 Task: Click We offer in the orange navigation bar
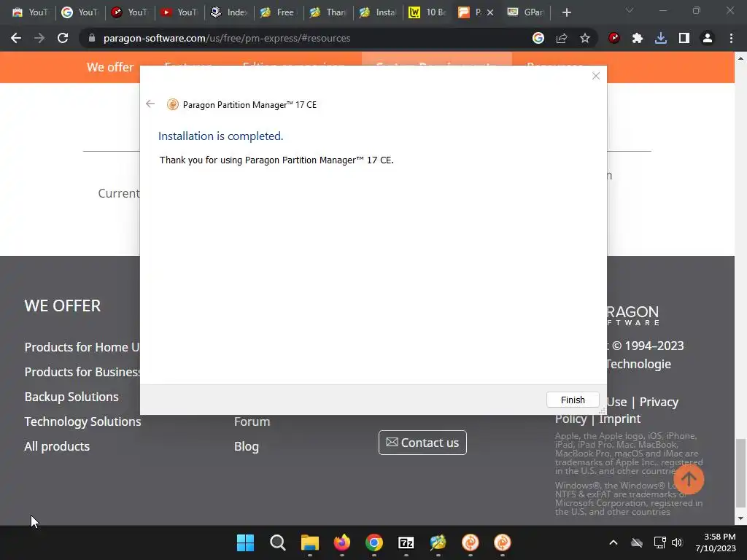click(110, 67)
